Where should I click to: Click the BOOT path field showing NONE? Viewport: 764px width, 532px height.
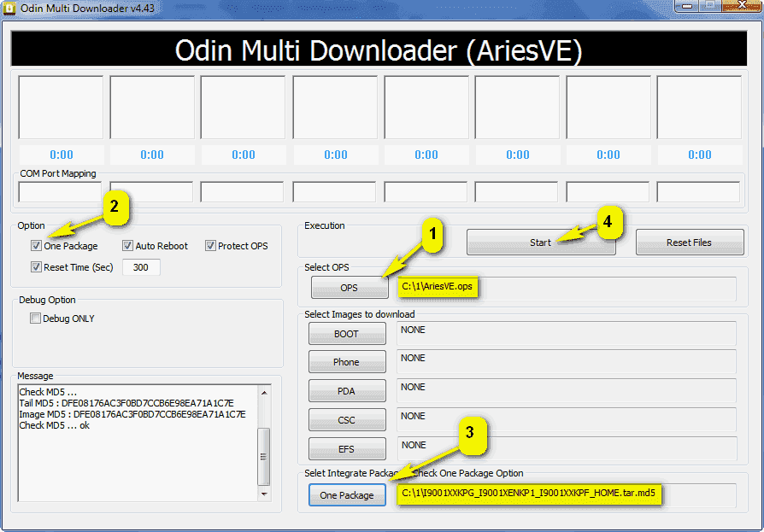click(x=567, y=334)
